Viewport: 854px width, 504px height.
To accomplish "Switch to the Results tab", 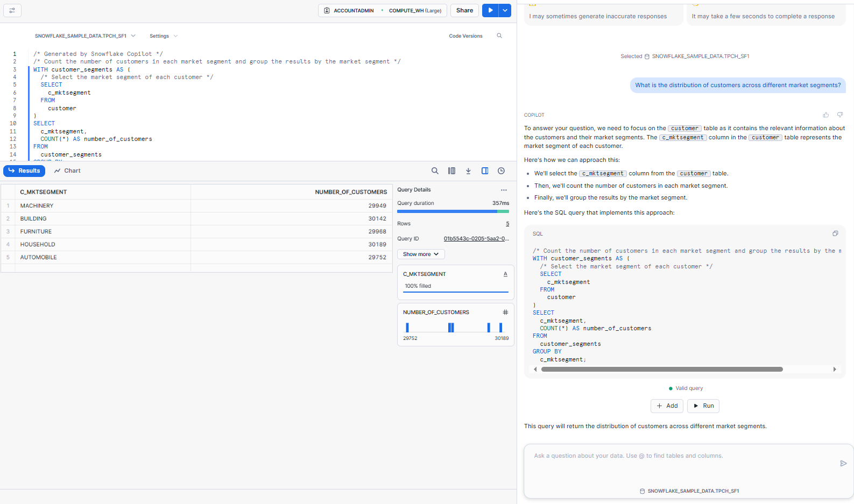I will click(x=24, y=171).
